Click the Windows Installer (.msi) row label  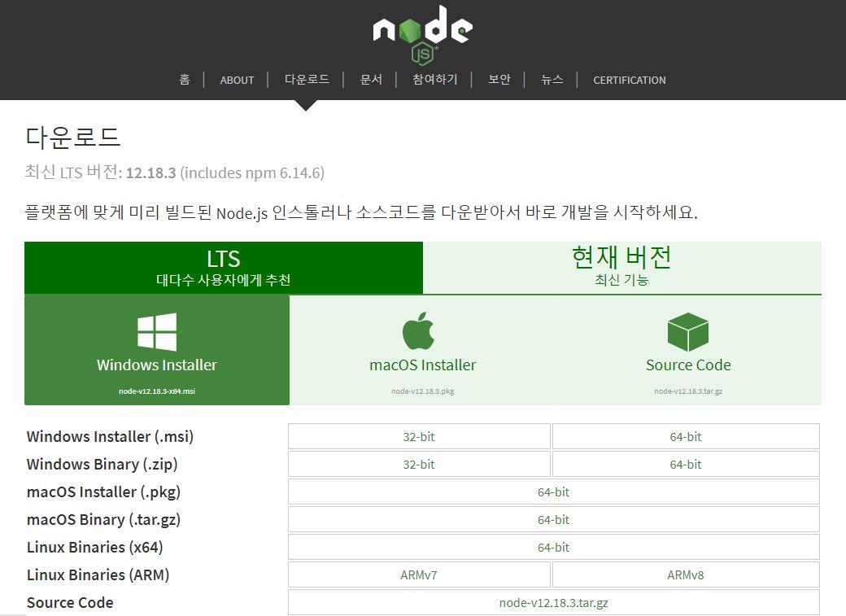coord(110,436)
